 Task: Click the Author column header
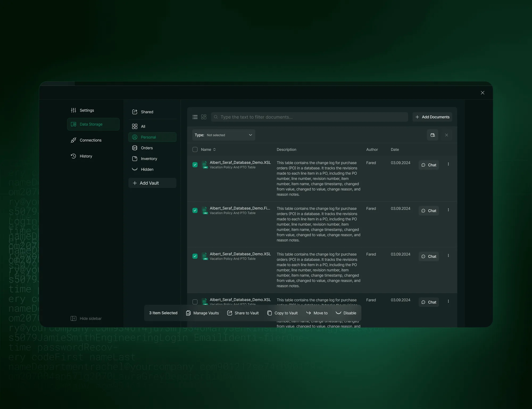point(372,149)
